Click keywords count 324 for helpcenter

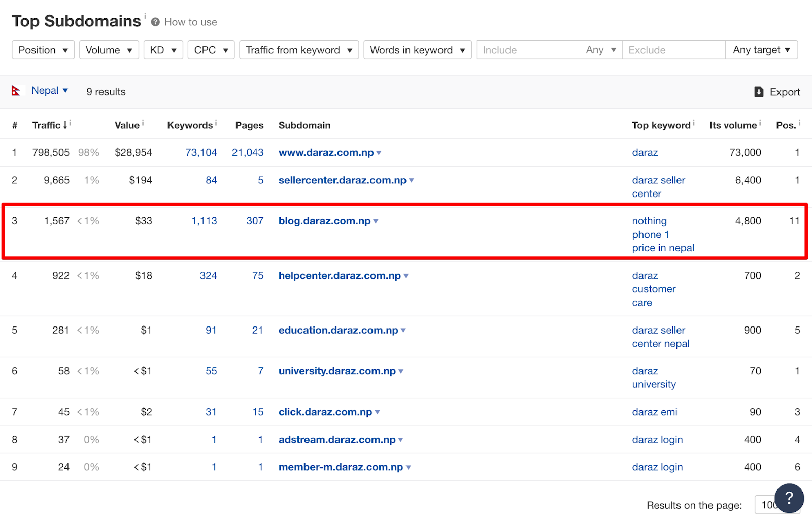(209, 276)
